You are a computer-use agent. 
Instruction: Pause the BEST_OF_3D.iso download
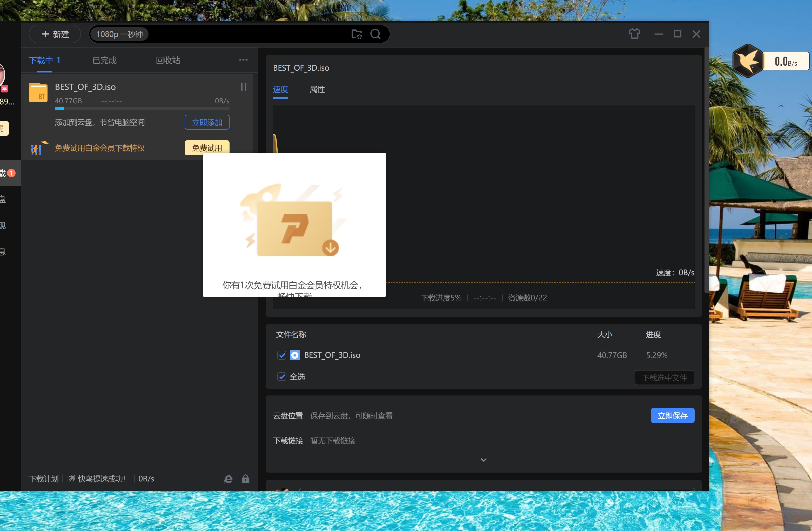click(x=244, y=87)
